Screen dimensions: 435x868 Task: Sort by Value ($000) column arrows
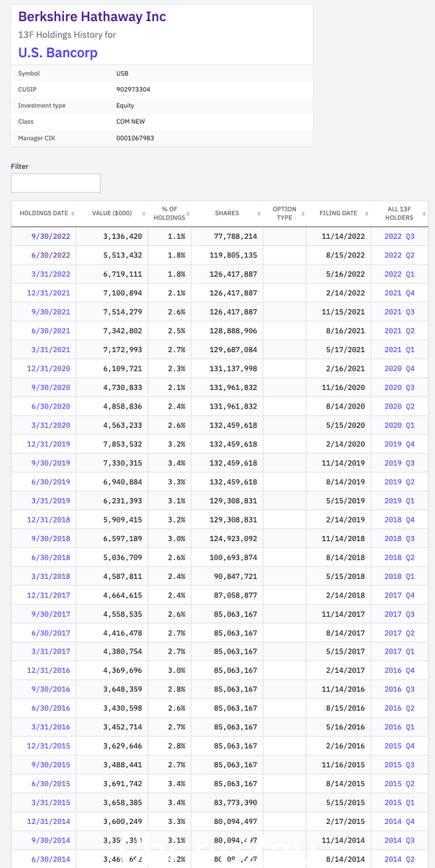pos(143,213)
